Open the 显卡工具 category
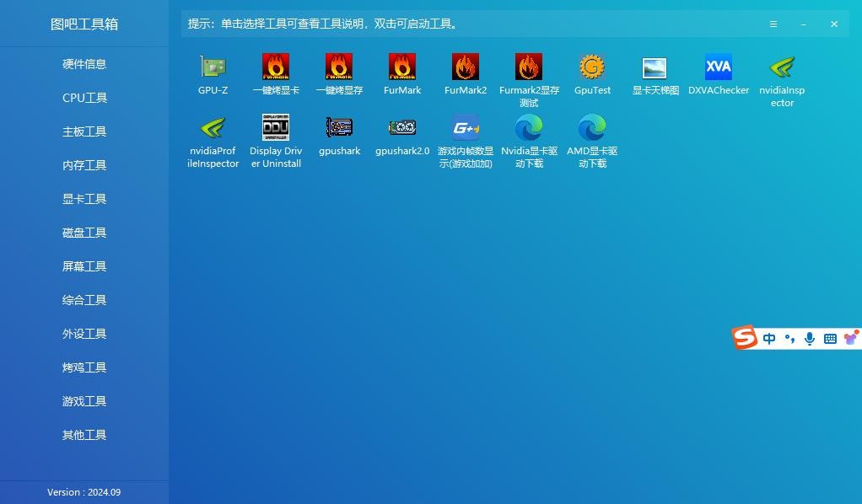 [x=84, y=199]
